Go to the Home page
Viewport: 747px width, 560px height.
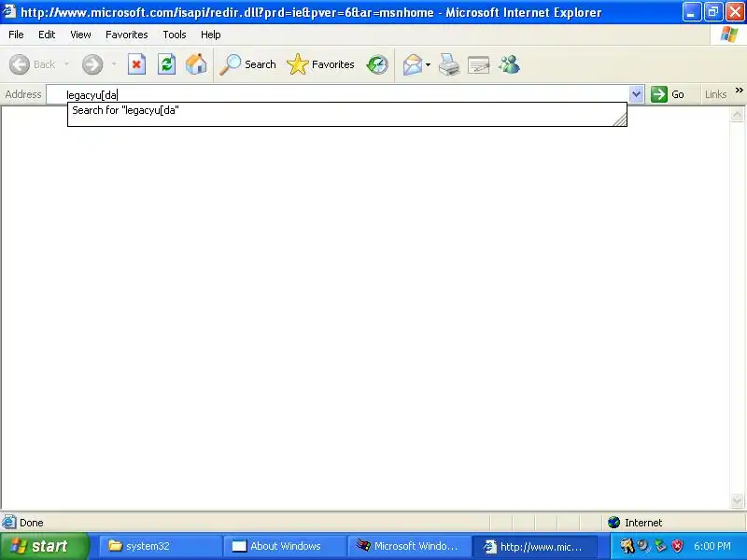196,64
